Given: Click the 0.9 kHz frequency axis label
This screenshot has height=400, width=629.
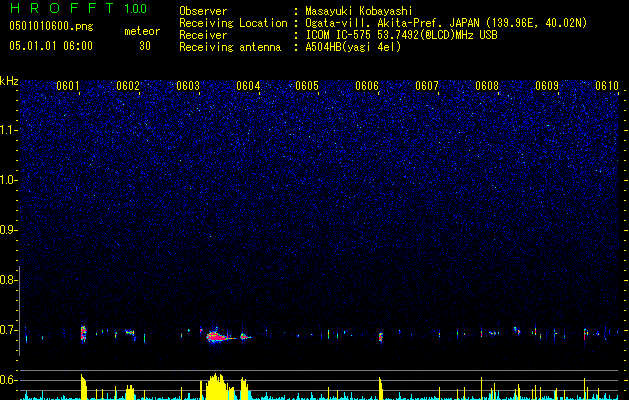Looking at the screenshot, I should [8, 230].
